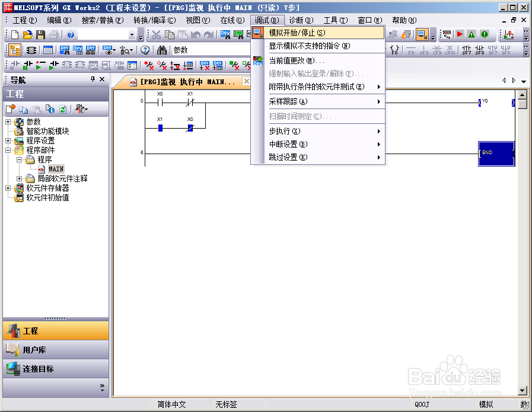Expand the 局部软元件注释 tree node
The height and width of the screenshot is (412, 532).
point(20,178)
